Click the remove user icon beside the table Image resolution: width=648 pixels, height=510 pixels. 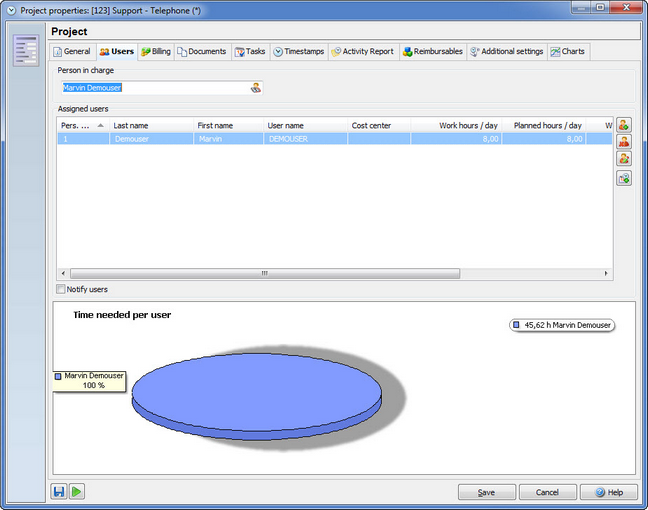pos(624,142)
